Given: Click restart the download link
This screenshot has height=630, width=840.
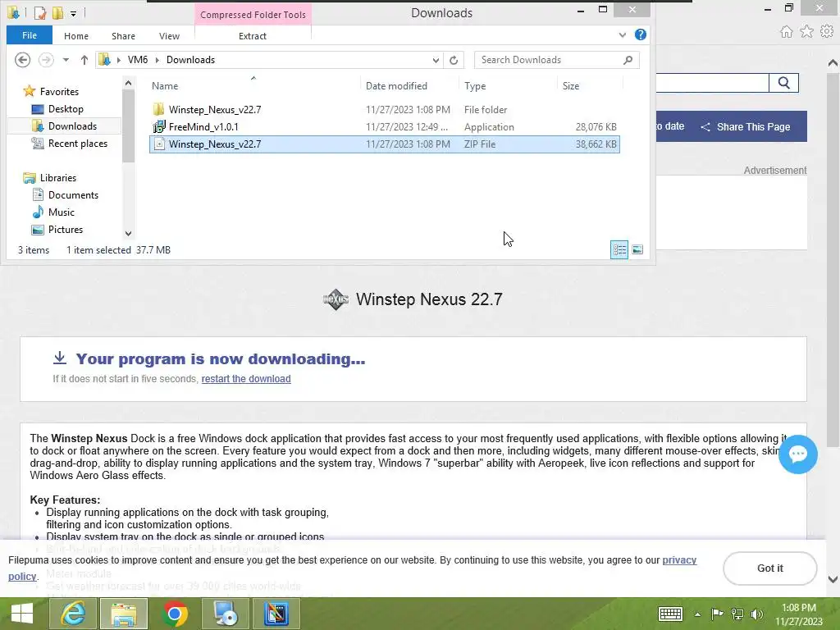Looking at the screenshot, I should pyautogui.click(x=246, y=379).
